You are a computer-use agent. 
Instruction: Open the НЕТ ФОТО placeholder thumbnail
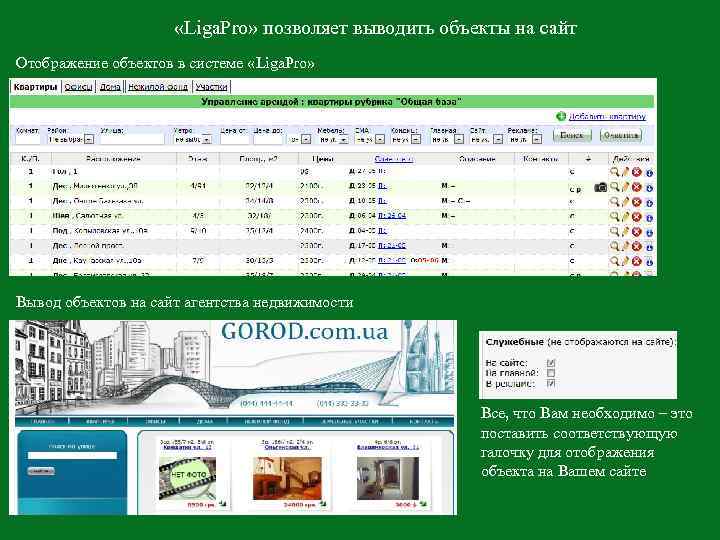(187, 478)
